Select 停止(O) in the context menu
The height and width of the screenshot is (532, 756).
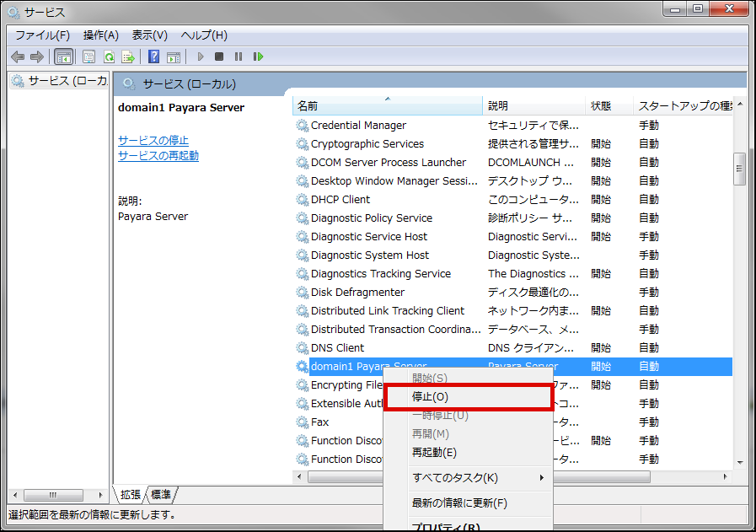[x=430, y=396]
